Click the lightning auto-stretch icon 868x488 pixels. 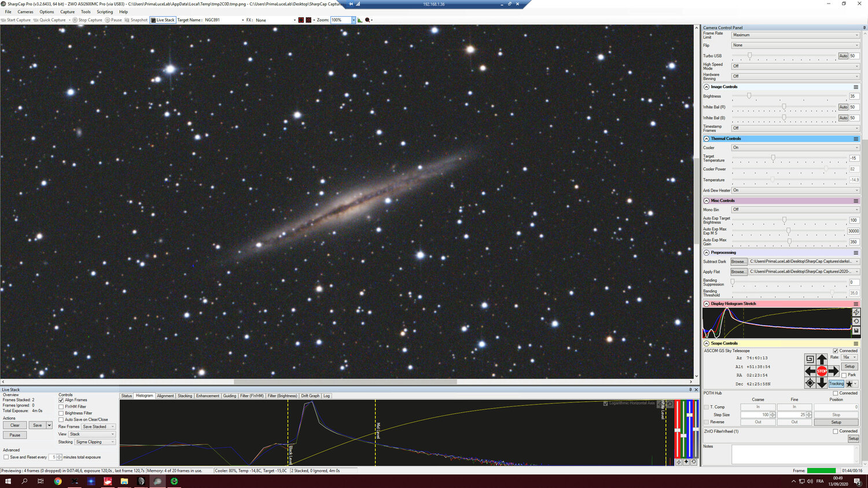click(x=856, y=313)
